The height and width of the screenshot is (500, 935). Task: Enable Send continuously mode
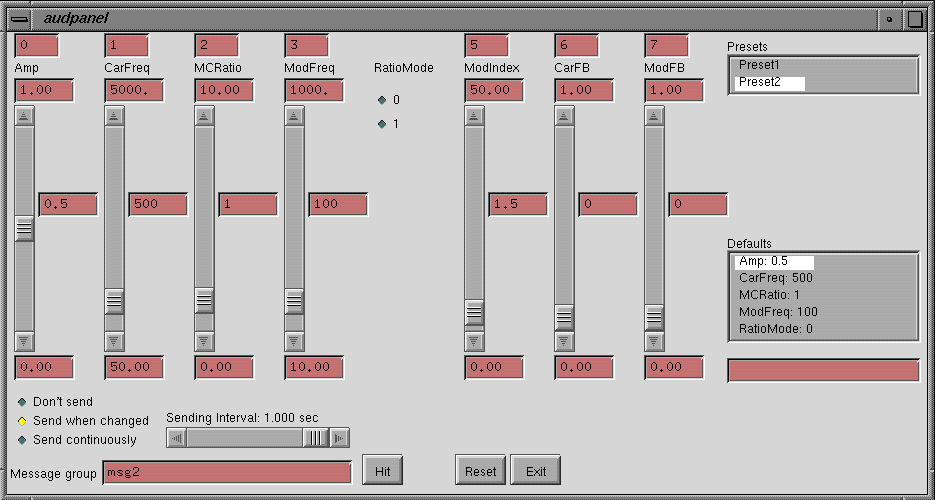pos(22,440)
